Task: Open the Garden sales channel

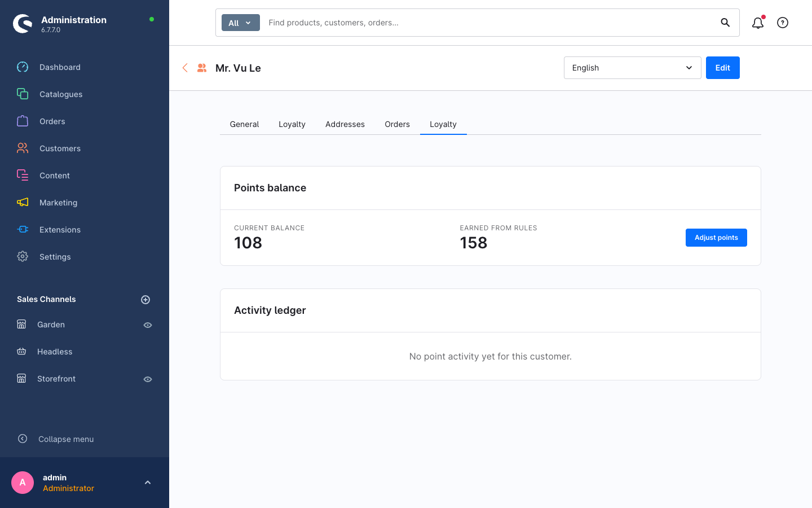Action: (51, 325)
